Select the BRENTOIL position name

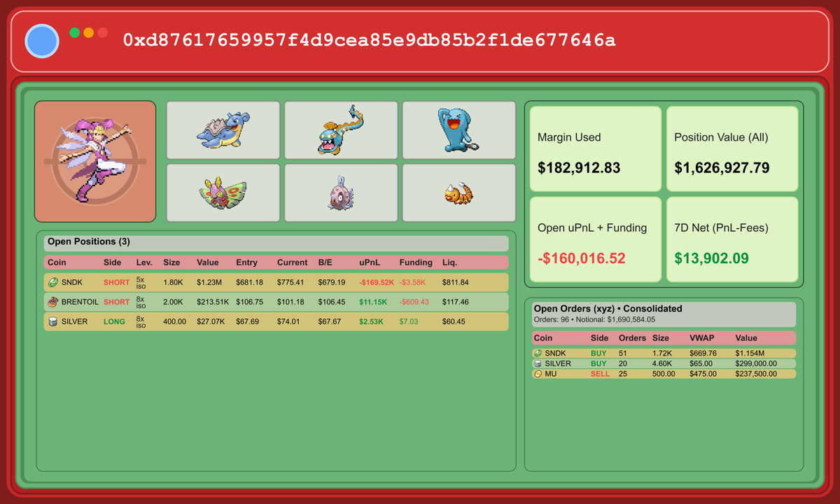tap(80, 302)
